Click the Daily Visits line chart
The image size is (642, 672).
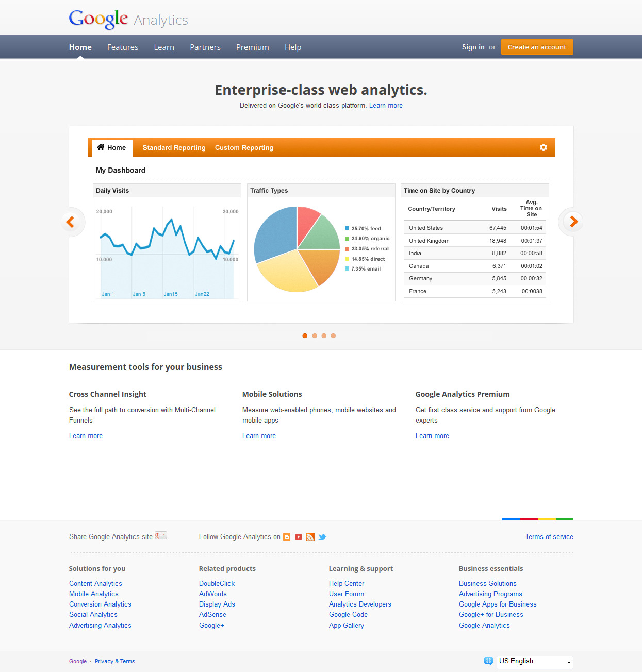click(167, 253)
